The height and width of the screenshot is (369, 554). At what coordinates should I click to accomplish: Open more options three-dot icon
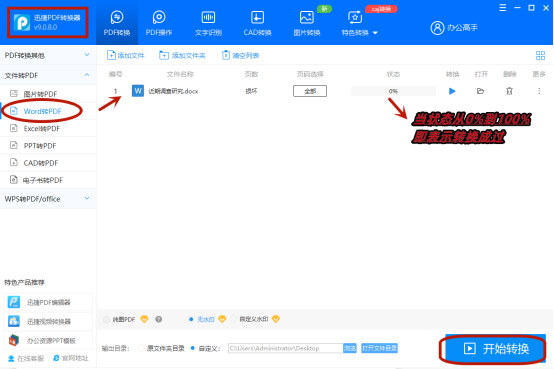coord(539,91)
